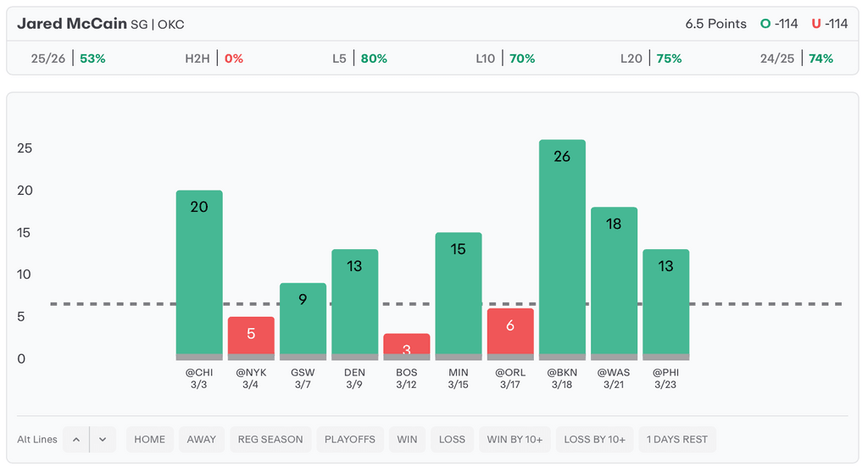Select the Over -114 odds
868x472 pixels.
779,24
